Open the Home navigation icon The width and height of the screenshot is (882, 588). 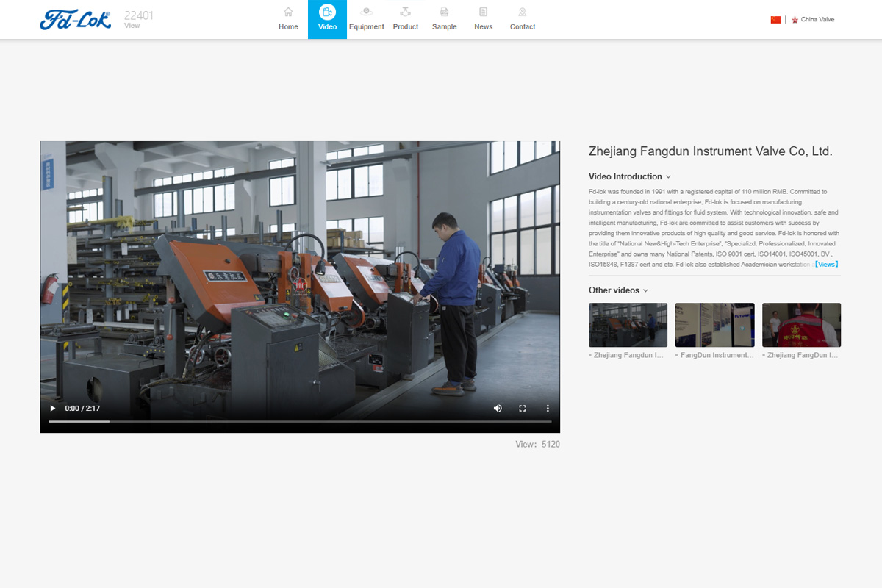(288, 12)
